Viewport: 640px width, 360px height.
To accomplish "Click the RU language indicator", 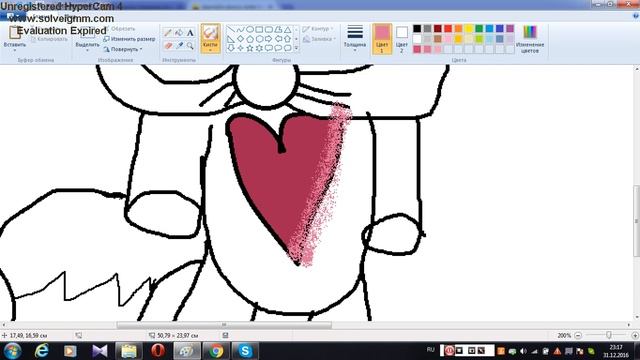I will (x=431, y=350).
